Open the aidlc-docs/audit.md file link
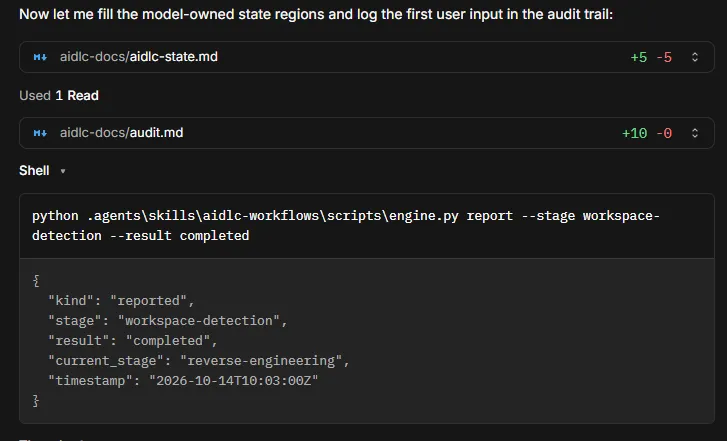This screenshot has width=727, height=441. [121, 133]
